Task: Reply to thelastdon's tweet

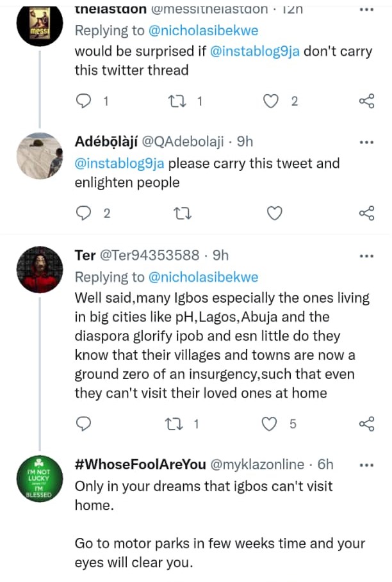Action: pyautogui.click(x=84, y=101)
